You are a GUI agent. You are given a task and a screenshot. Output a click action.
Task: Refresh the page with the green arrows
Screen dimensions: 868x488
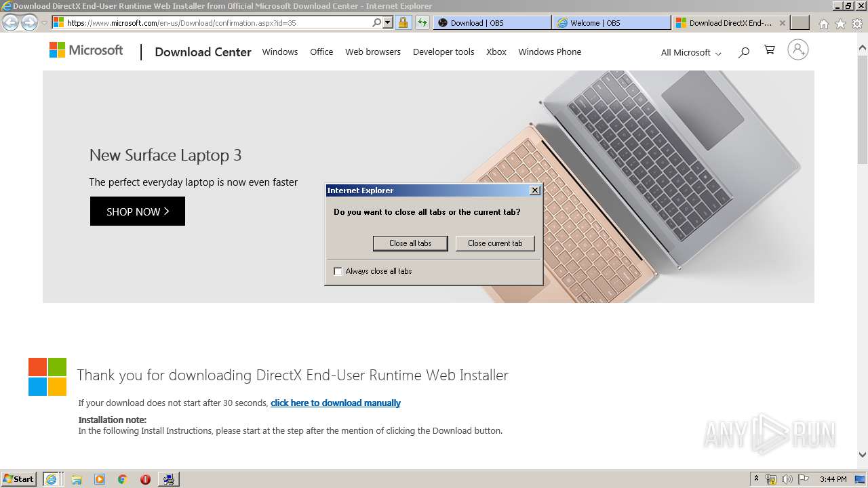point(422,22)
